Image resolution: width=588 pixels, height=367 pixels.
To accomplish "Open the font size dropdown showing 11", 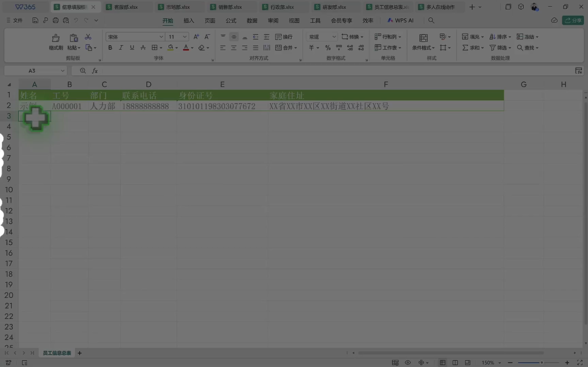I will click(177, 37).
